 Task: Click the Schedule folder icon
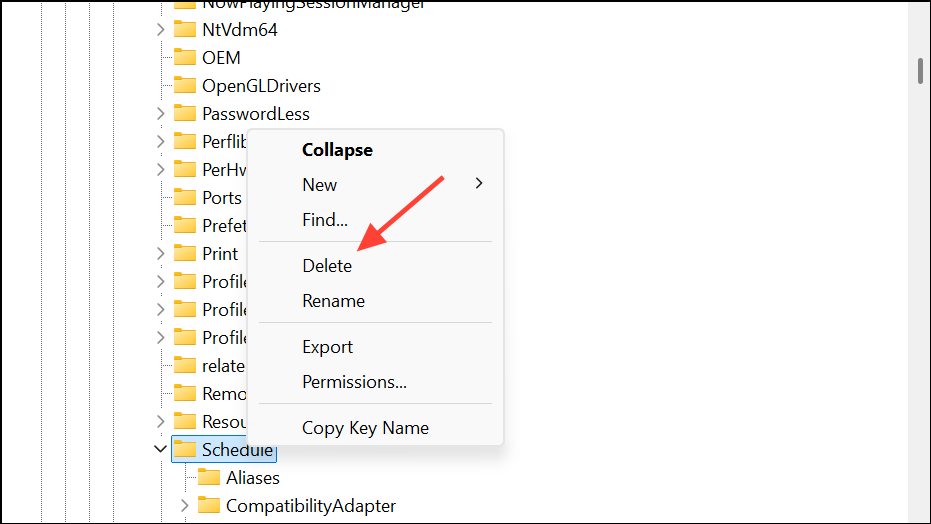185,449
